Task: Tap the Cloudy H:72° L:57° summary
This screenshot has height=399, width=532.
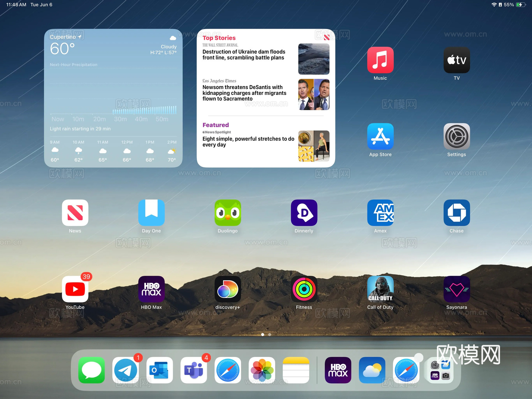Action: coord(163,50)
